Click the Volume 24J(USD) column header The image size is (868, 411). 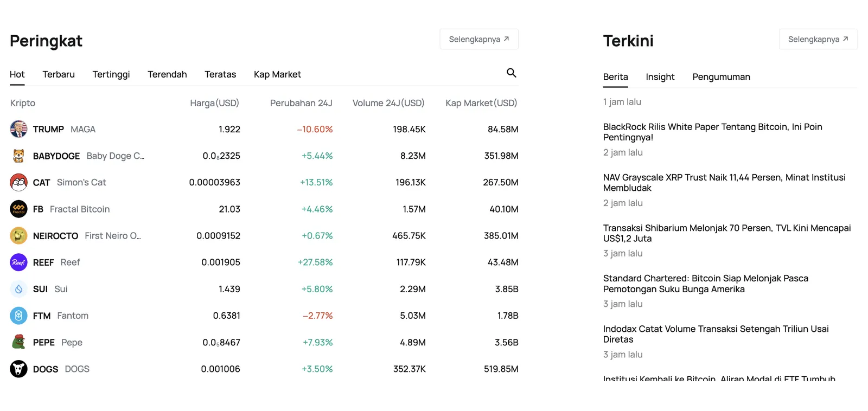388,103
